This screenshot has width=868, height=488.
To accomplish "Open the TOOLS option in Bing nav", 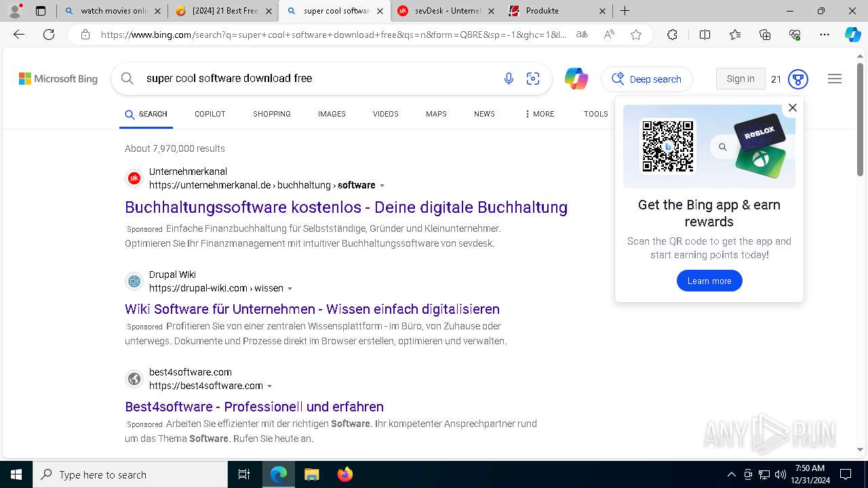I will click(x=595, y=114).
